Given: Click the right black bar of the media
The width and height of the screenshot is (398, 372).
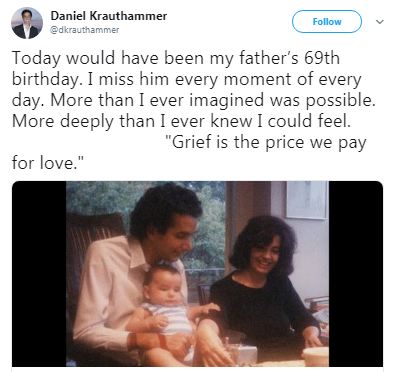Looking at the screenshot, I should point(356,274).
